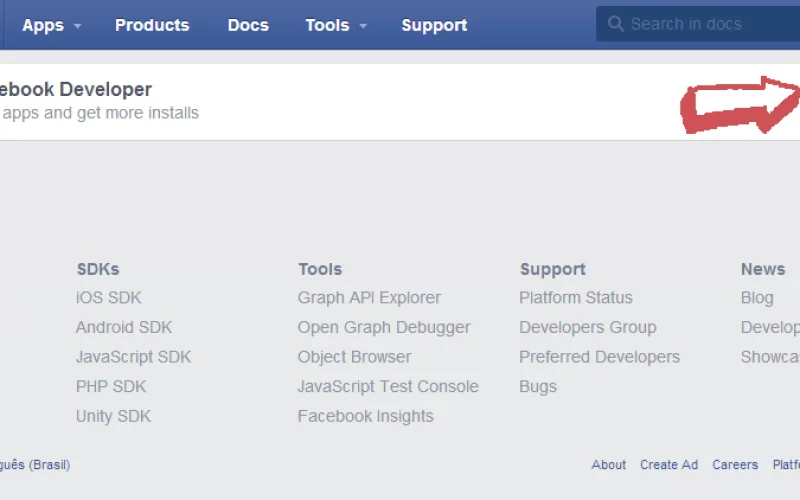Click the Facebook Developer heading text
Viewport: 800px width, 500px height.
[76, 89]
